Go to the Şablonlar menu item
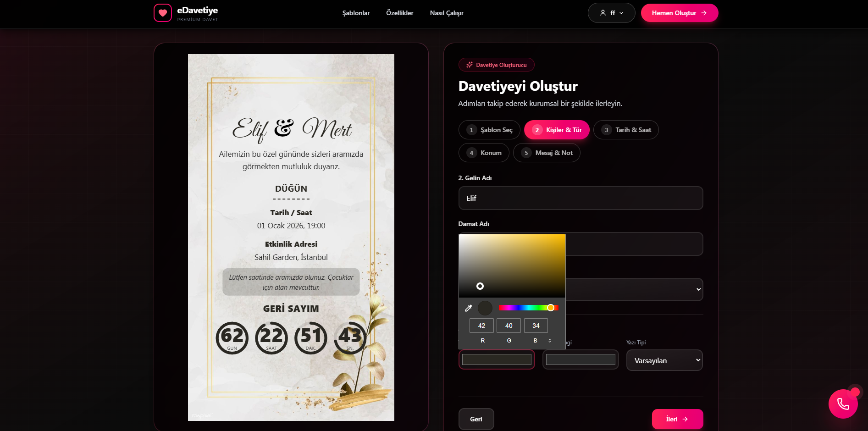868x431 pixels. (356, 13)
